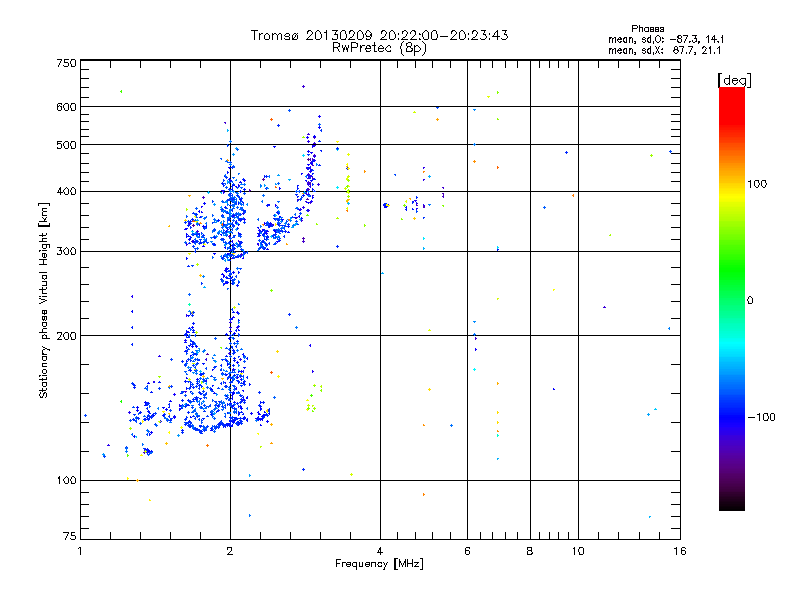Viewport: 800px width, 600px height.
Task: Select 'mean, sd,X: 87.7, 21.1' text
Action: pyautogui.click(x=664, y=50)
